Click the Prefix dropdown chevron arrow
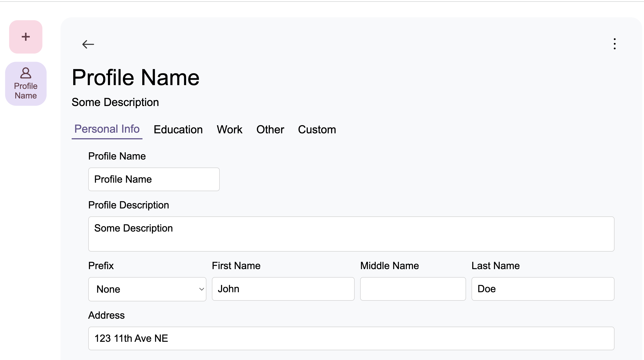 pos(201,289)
